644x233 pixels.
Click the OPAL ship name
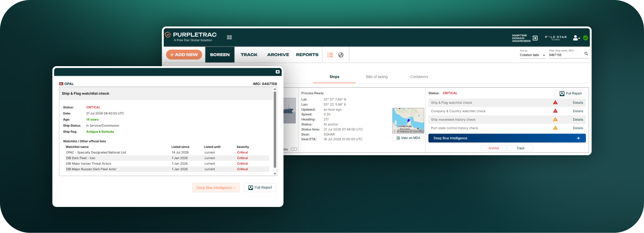[69, 84]
